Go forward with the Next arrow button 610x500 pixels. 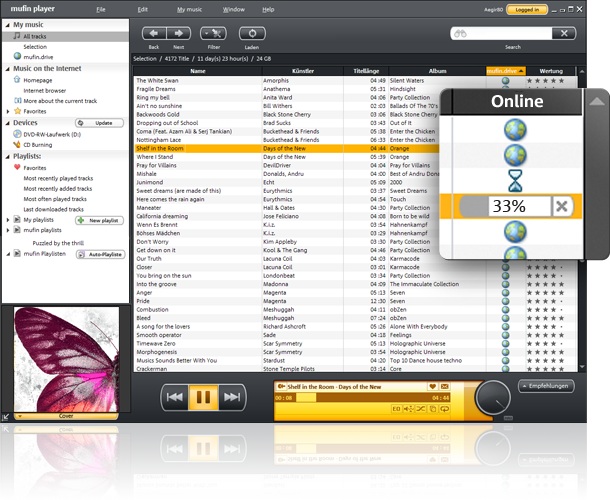[x=178, y=34]
